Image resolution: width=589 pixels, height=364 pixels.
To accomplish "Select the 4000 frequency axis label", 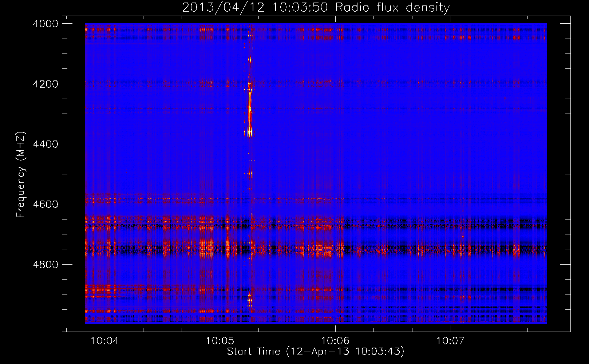I will [46, 24].
